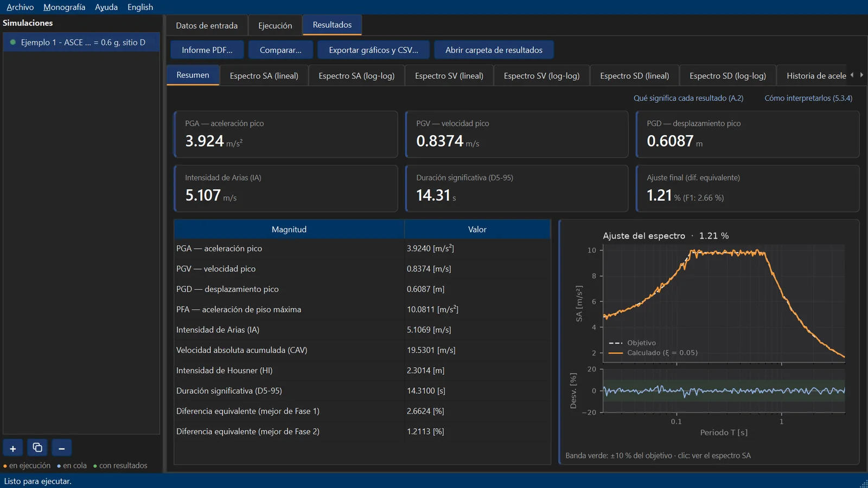Open Espectro SA (lineal) tab
This screenshot has height=488, width=868.
pyautogui.click(x=264, y=76)
